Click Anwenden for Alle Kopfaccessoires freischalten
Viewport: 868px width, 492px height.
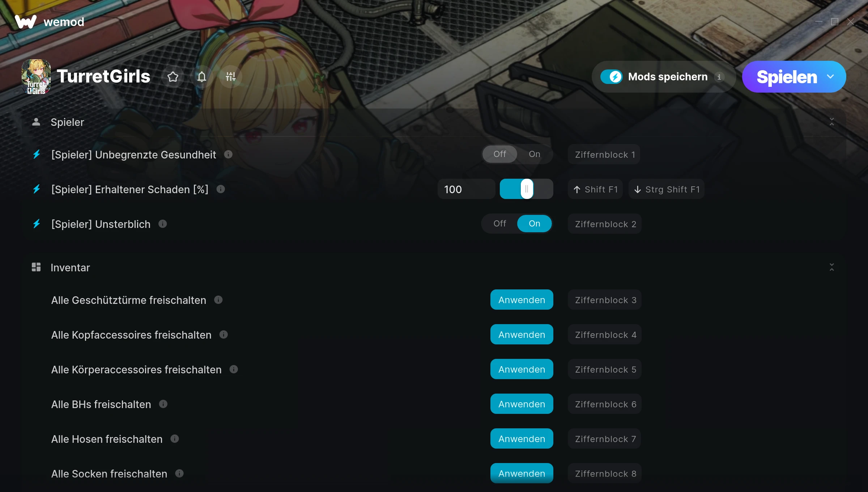point(522,335)
